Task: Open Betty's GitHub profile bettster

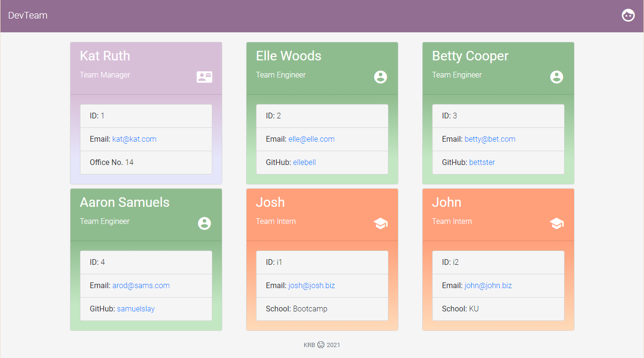Action: coord(482,162)
